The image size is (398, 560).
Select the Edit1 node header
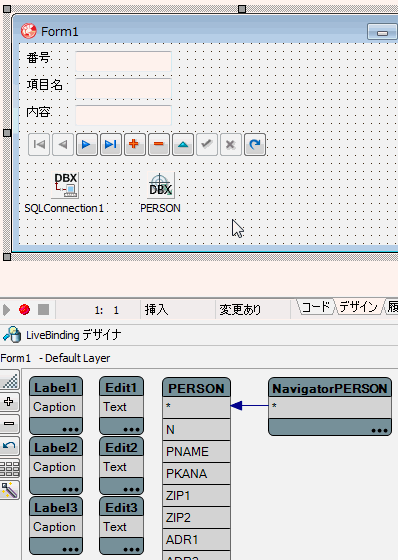[121, 387]
